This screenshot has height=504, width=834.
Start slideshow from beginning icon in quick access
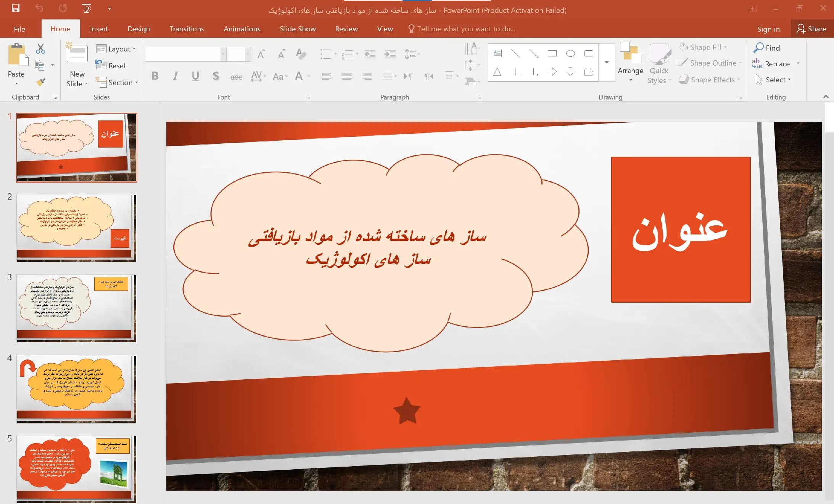coord(87,8)
